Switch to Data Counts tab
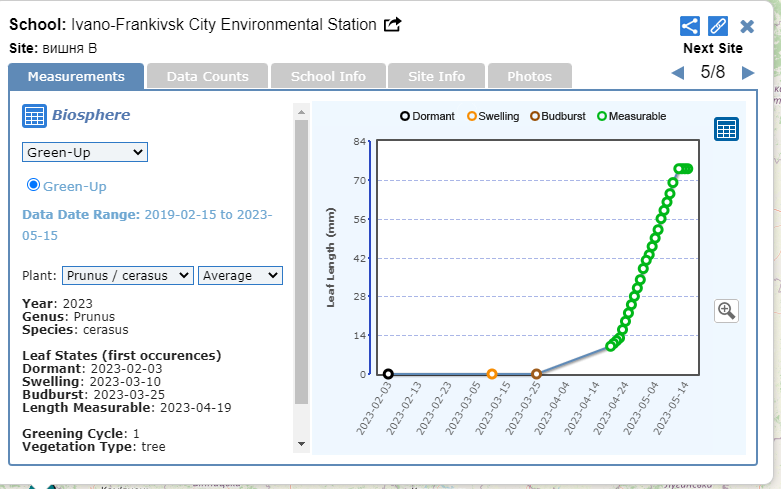This screenshot has width=781, height=489. click(x=207, y=76)
